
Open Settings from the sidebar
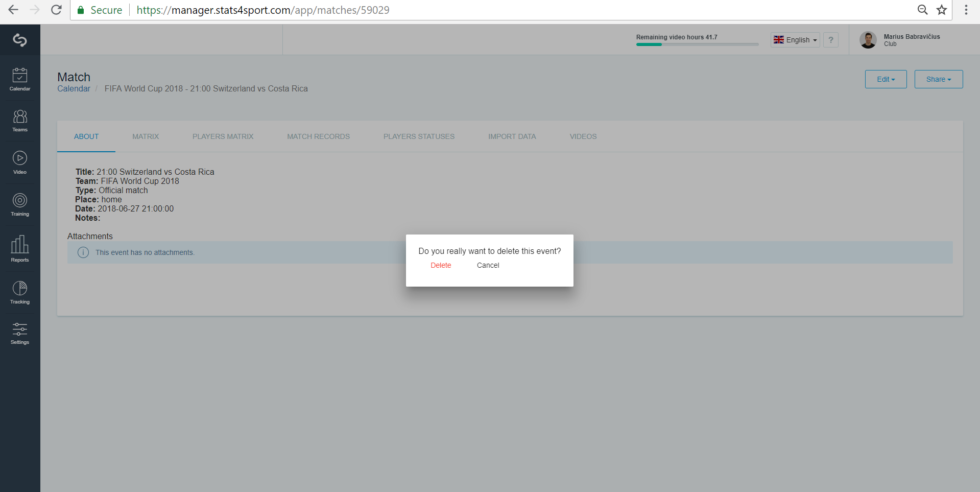click(20, 334)
